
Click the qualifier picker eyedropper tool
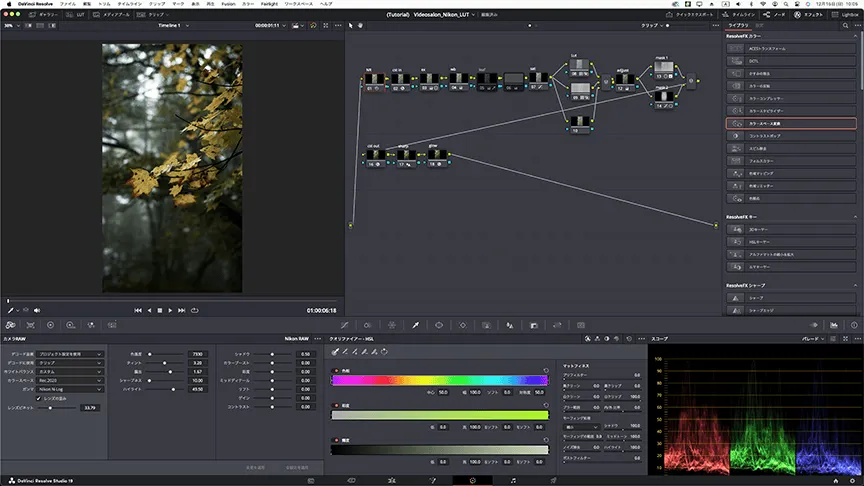coord(336,351)
